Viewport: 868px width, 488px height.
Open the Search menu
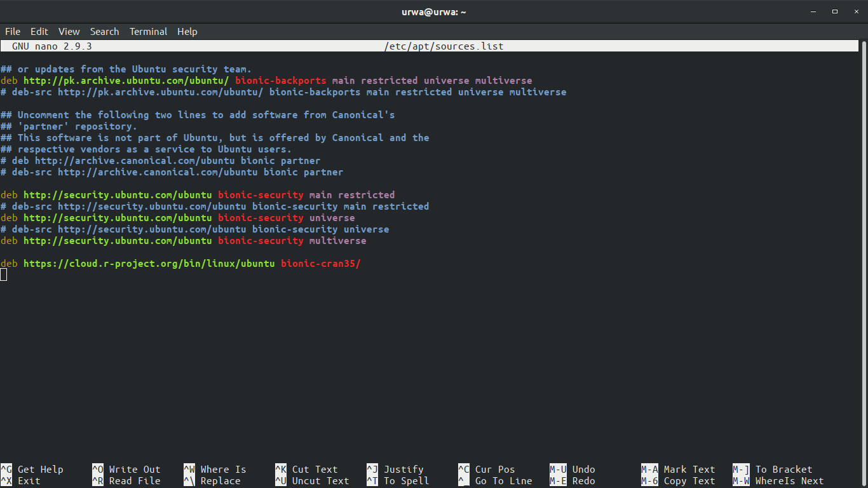pos(104,31)
